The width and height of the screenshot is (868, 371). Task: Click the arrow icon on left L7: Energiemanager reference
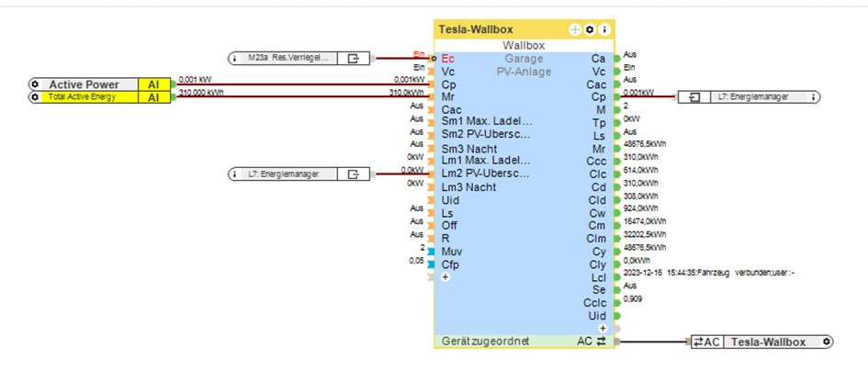coord(354,174)
